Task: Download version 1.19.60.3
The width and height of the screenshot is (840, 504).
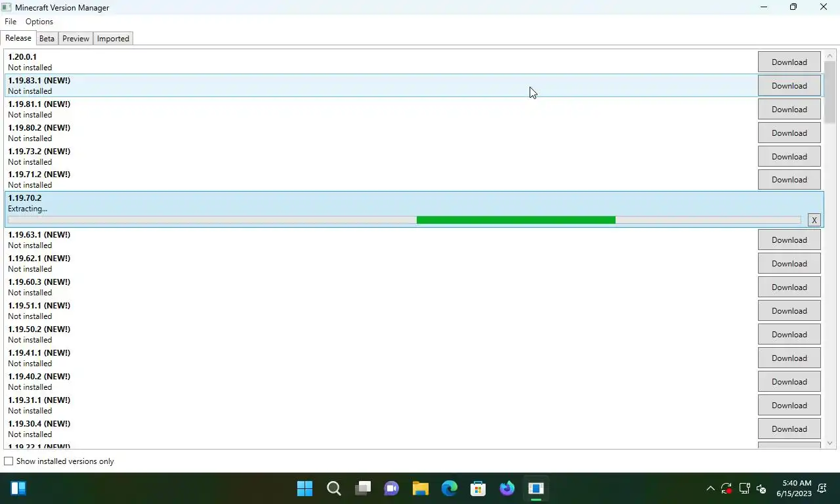Action: pyautogui.click(x=789, y=287)
